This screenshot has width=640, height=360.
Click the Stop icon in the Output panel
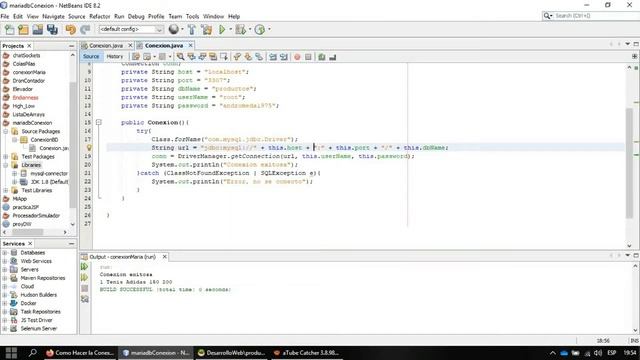click(84, 289)
